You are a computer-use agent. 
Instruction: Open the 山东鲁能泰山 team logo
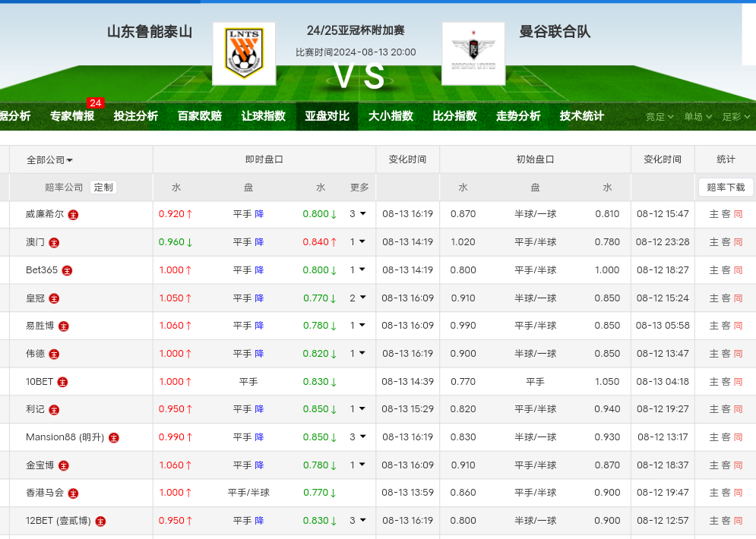pyautogui.click(x=244, y=53)
